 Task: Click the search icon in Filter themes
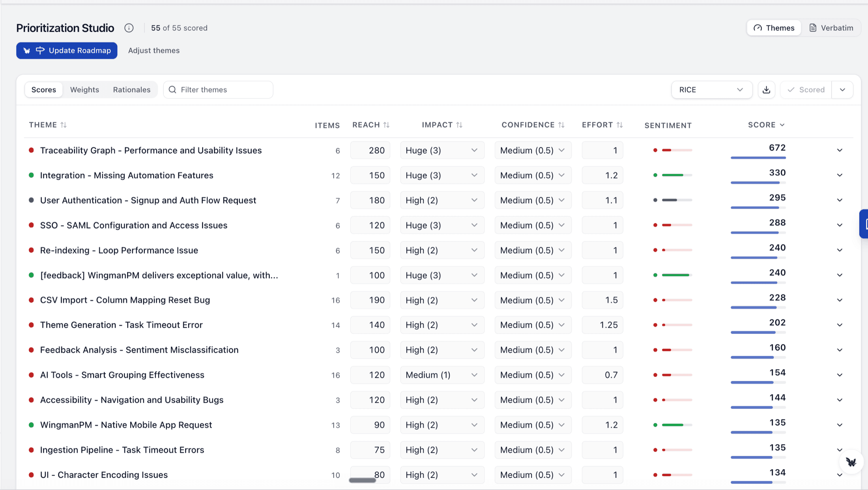click(x=172, y=90)
